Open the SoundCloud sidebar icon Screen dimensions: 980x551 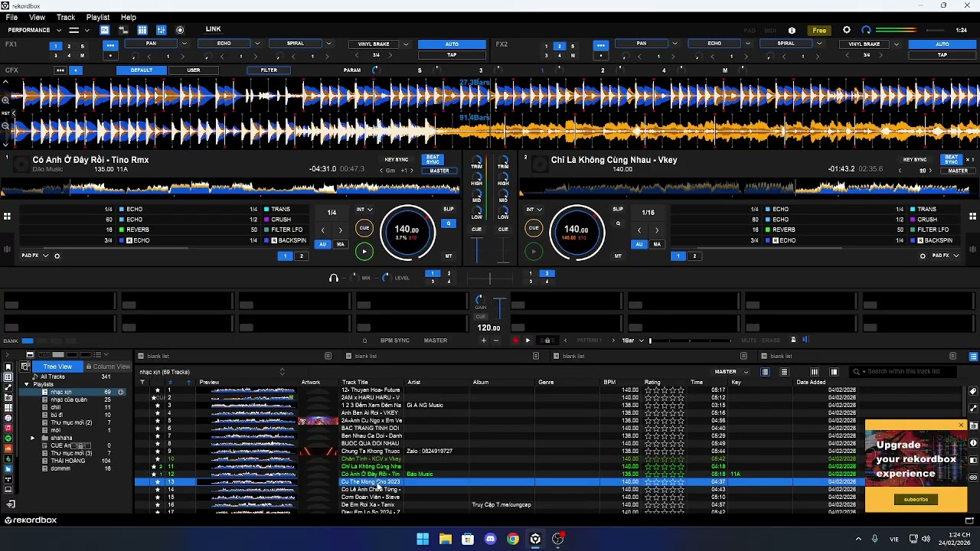pos(8,448)
